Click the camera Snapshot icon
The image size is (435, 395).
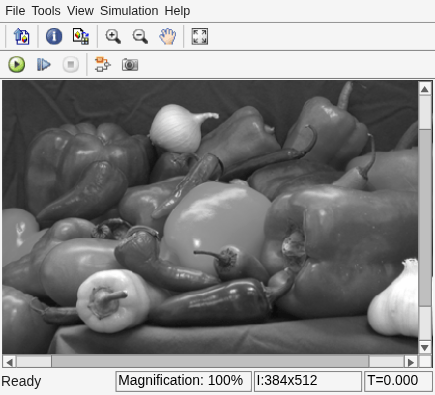(x=130, y=64)
